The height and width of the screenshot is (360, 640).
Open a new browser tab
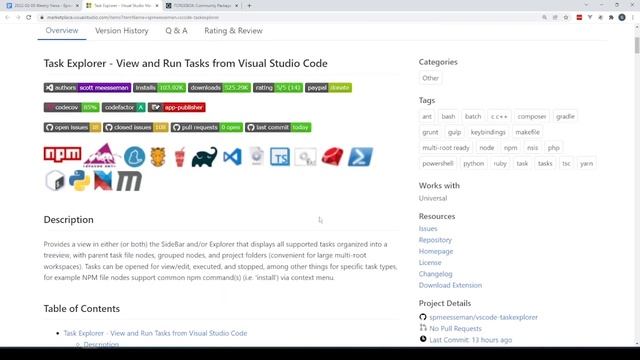point(249,6)
